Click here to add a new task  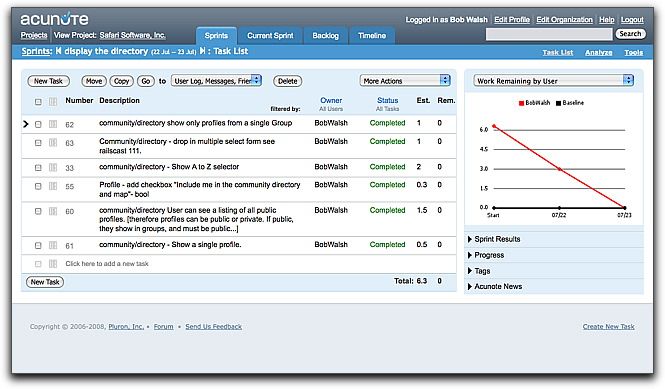(107, 264)
